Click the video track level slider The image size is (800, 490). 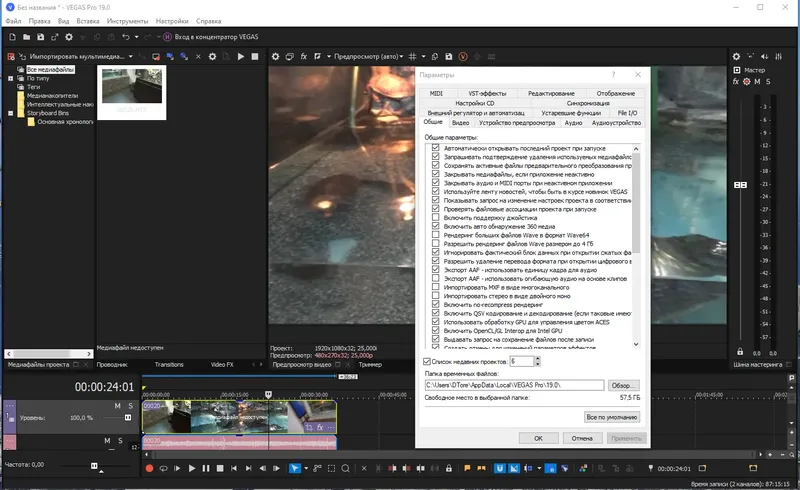(127, 417)
